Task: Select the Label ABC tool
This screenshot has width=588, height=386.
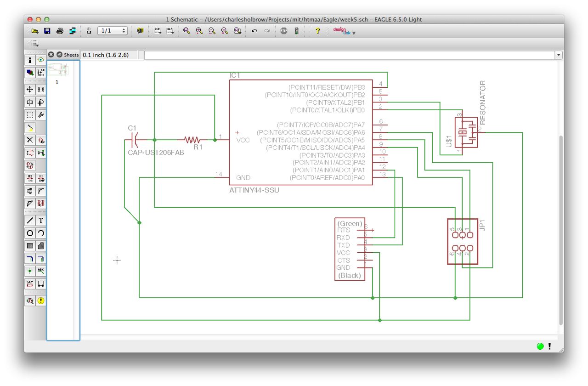Action: (x=41, y=271)
